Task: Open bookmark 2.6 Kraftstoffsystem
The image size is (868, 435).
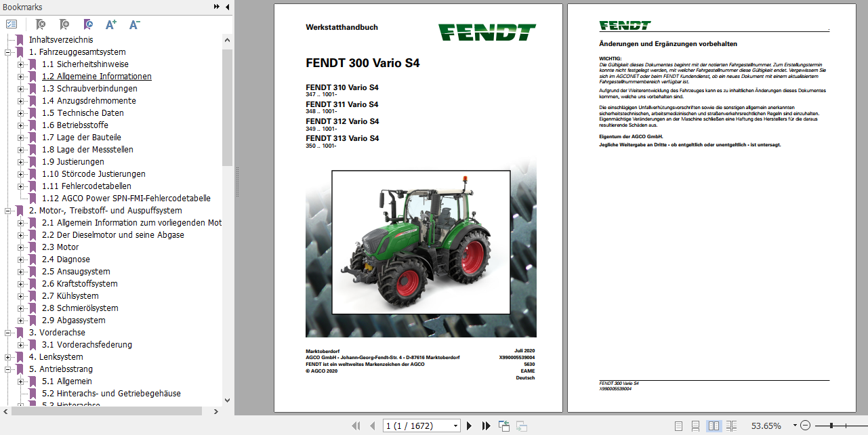Action: tap(80, 284)
